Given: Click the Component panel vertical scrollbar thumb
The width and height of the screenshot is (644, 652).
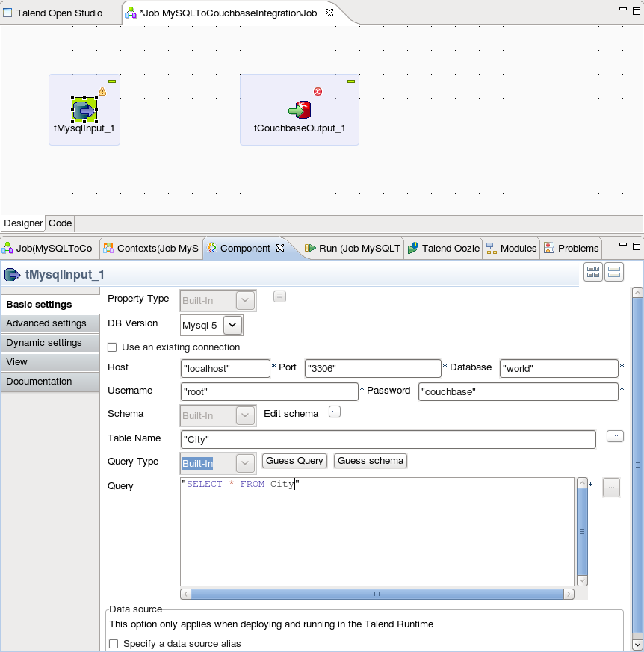Looking at the screenshot, I should [x=637, y=465].
